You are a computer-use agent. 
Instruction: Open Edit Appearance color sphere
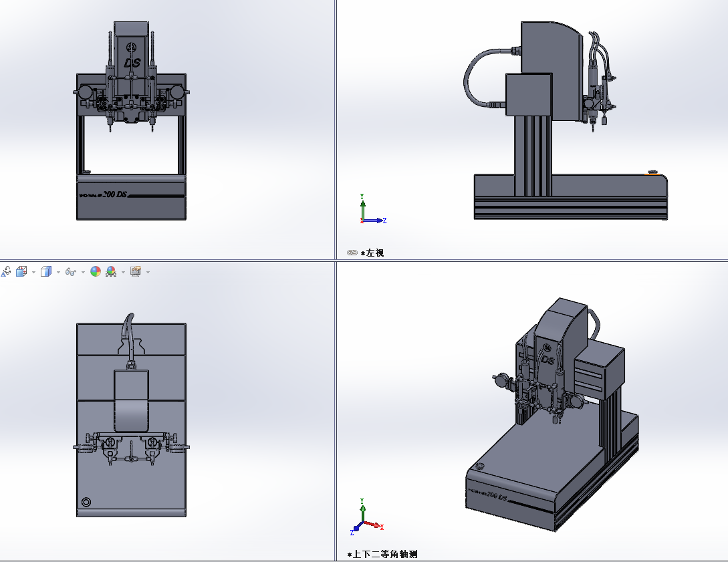[x=96, y=271]
